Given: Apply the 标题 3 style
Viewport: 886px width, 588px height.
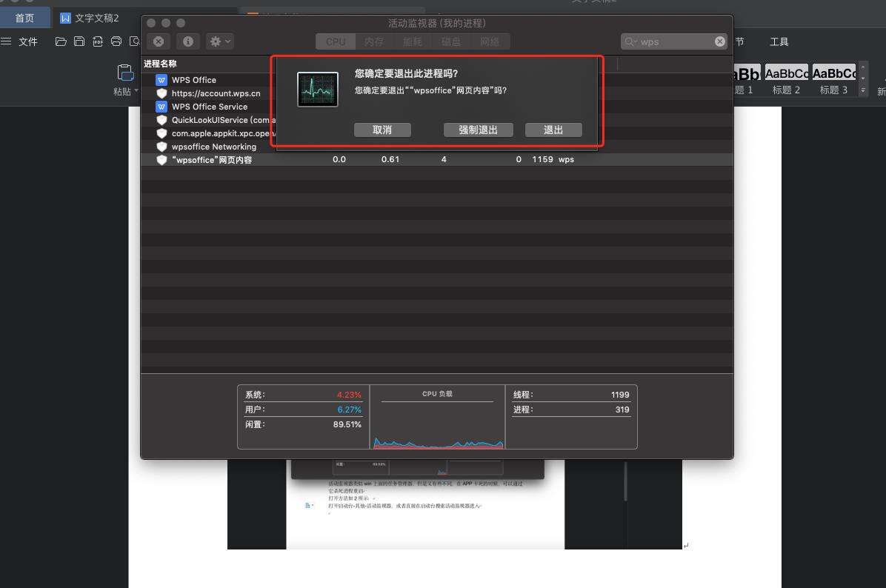Looking at the screenshot, I should click(x=833, y=80).
